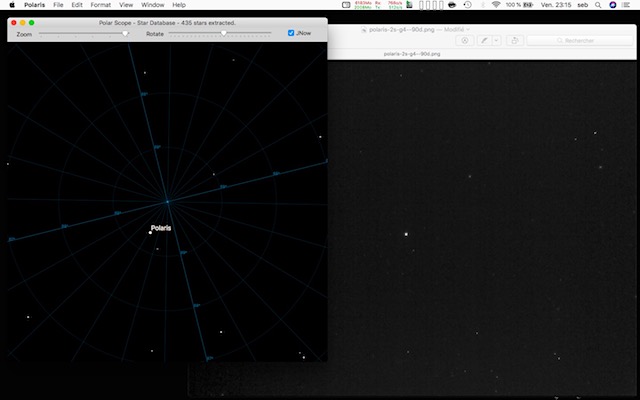Image resolution: width=640 pixels, height=400 pixels.
Task: Open the Apple menu
Action: point(12,5)
